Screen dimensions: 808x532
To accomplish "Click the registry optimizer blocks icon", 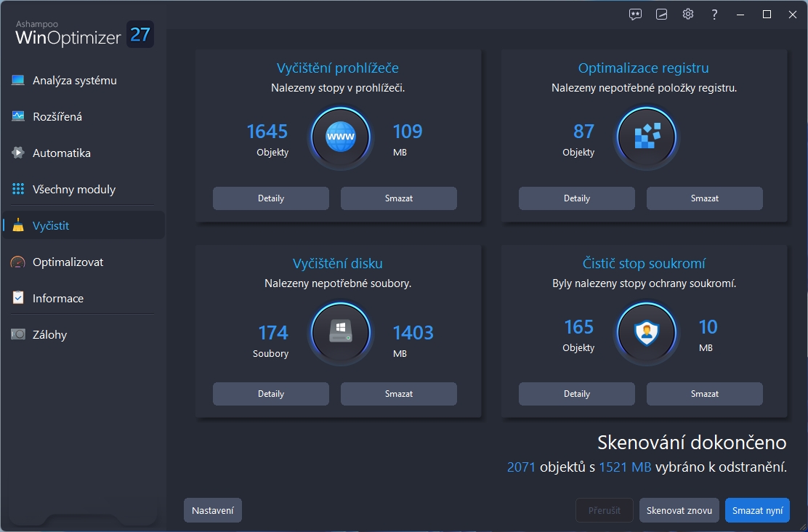I will (647, 137).
